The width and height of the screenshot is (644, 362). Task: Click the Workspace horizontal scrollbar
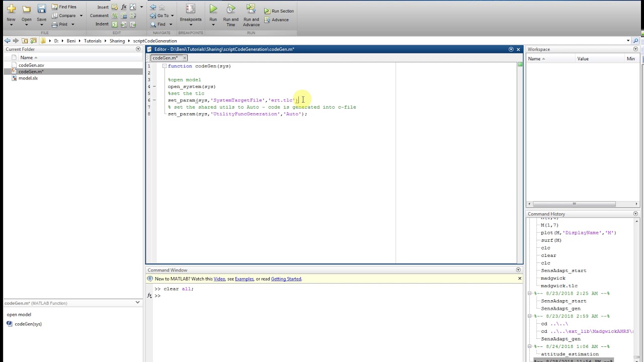point(574,204)
